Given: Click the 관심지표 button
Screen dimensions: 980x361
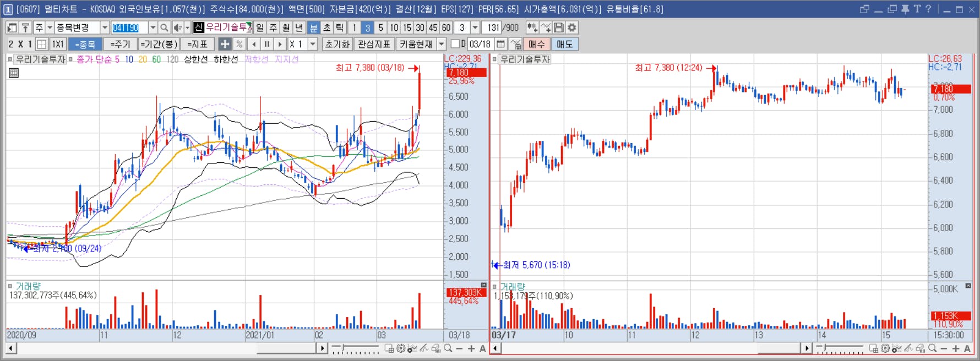Looking at the screenshot, I should pyautogui.click(x=374, y=44).
